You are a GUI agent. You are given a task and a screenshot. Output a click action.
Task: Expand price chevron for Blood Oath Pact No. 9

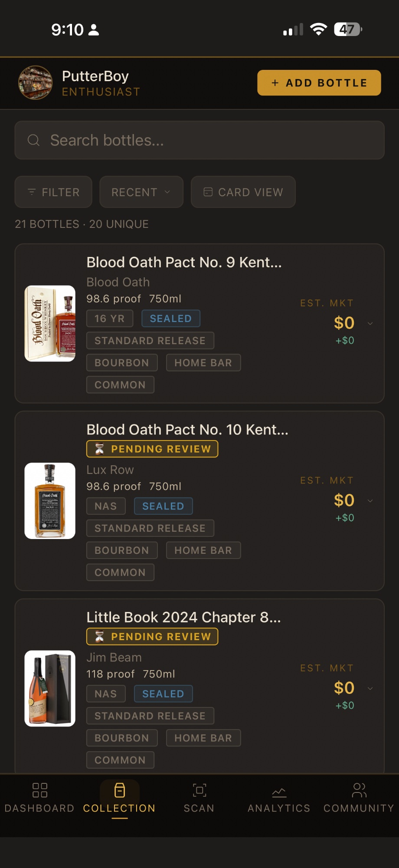(370, 323)
